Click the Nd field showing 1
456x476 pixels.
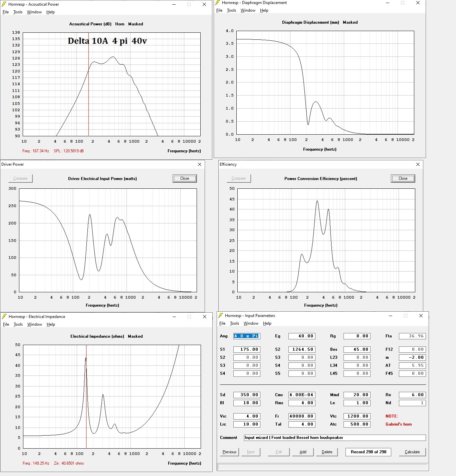tap(412, 403)
